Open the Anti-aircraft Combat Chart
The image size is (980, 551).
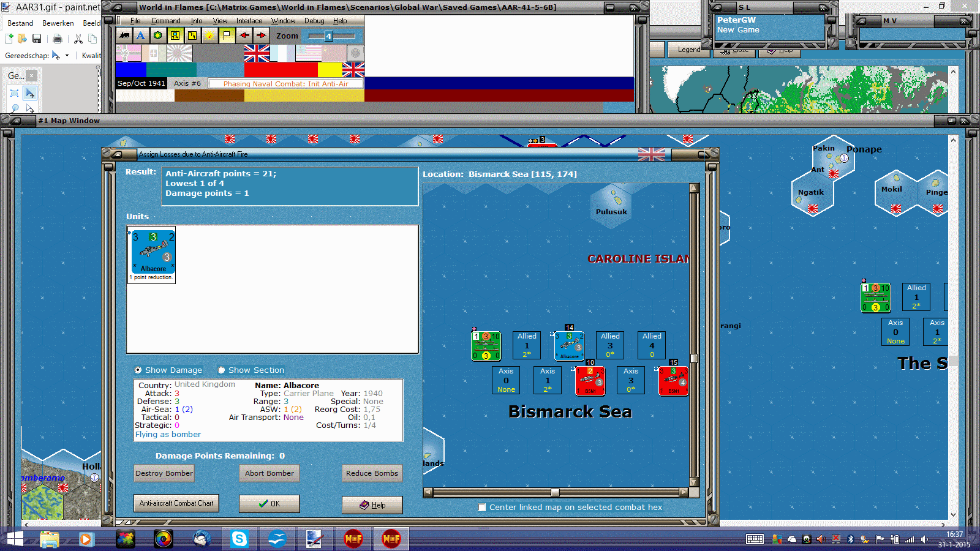[176, 503]
